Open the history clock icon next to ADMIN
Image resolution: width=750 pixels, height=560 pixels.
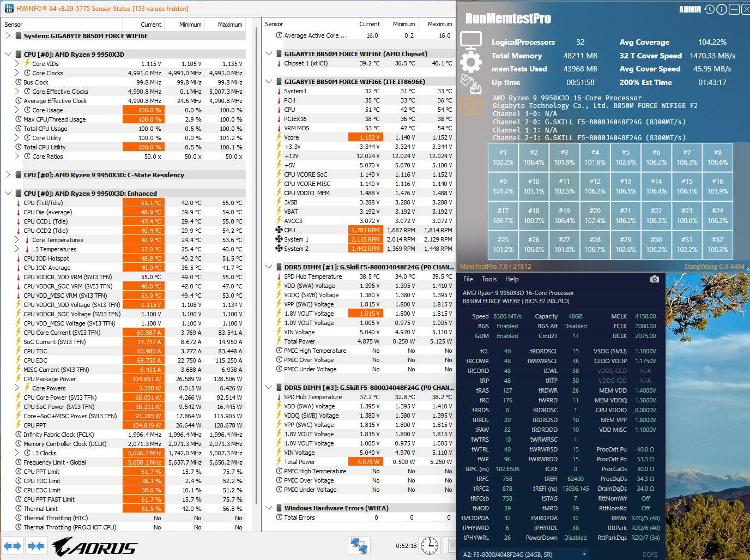[x=709, y=9]
